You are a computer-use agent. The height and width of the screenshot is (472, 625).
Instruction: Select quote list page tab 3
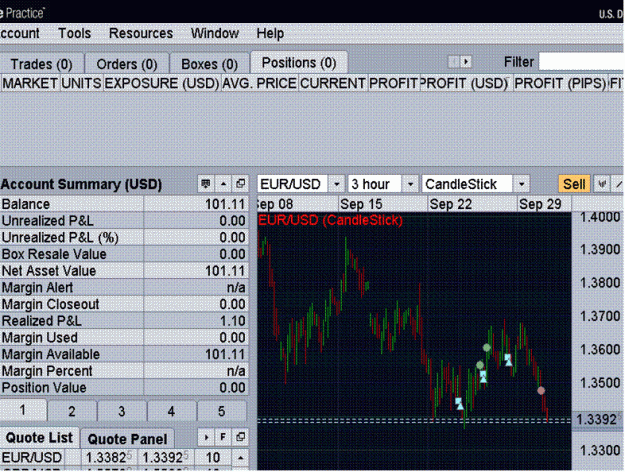tap(122, 411)
